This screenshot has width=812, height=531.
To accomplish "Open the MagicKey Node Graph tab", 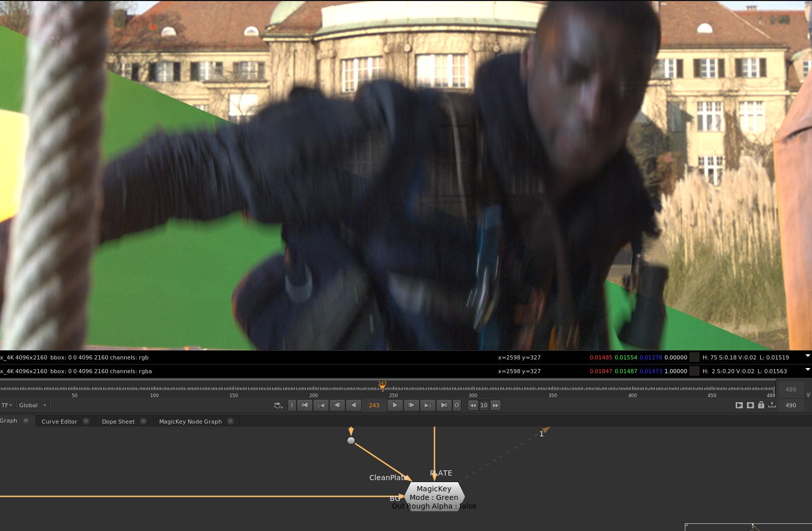I will click(190, 422).
